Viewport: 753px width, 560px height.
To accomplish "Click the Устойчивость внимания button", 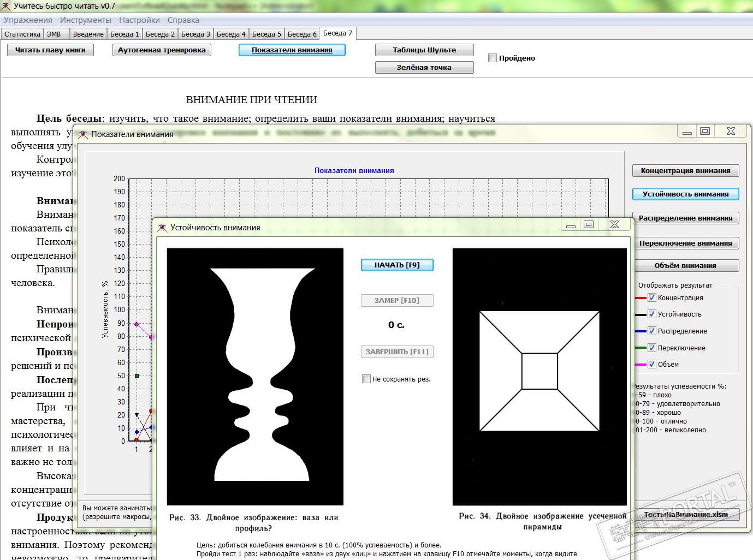I will pyautogui.click(x=686, y=194).
